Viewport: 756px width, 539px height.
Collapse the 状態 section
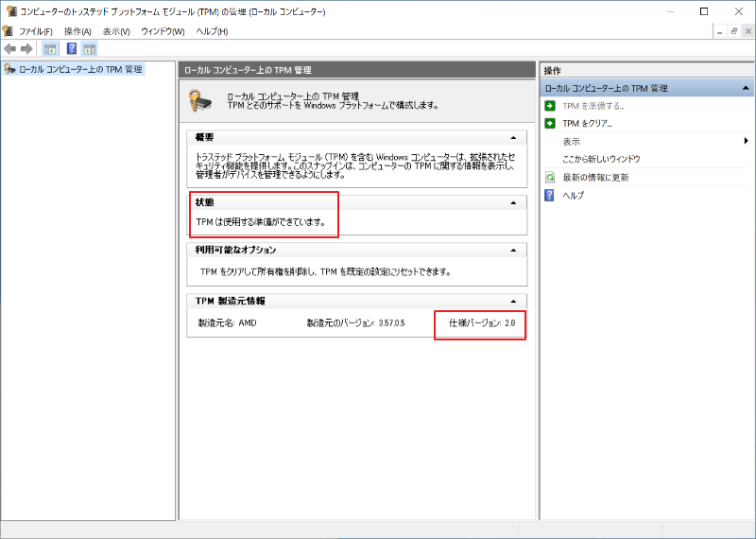pyautogui.click(x=513, y=202)
